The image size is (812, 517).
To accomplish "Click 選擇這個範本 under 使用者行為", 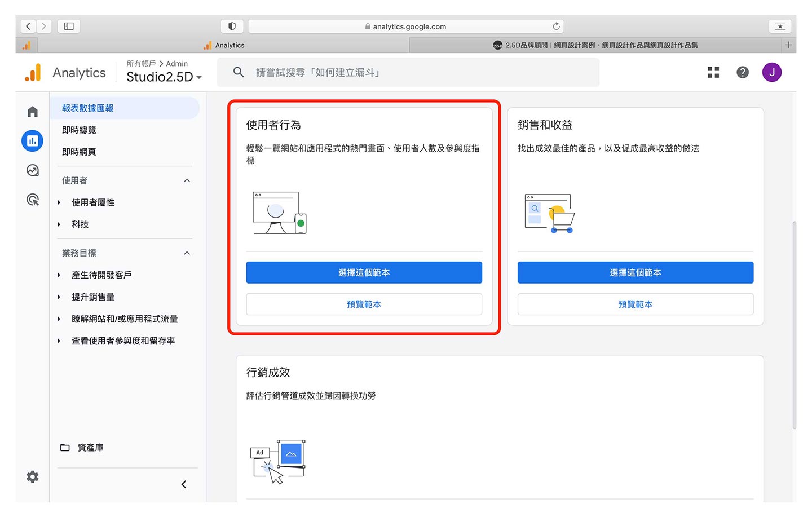I will pos(364,272).
